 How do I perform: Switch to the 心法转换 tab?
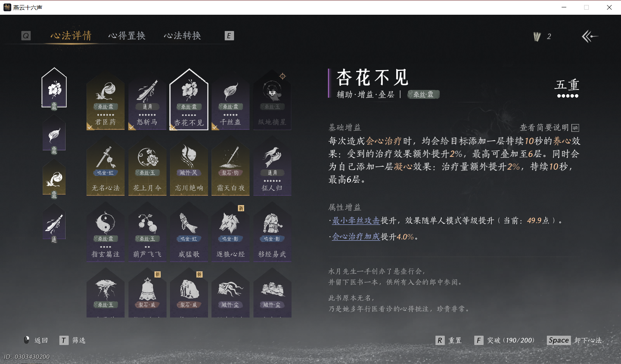(x=182, y=36)
